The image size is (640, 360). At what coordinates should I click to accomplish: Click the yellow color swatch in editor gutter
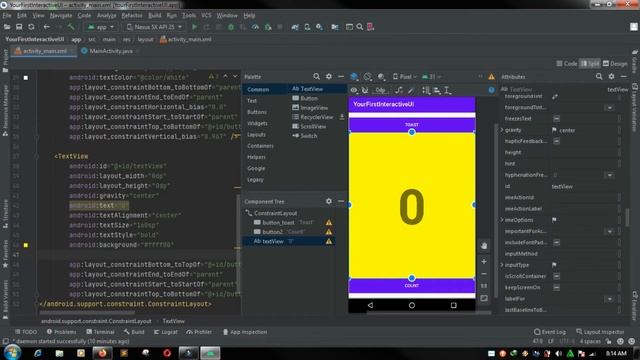tap(26, 245)
